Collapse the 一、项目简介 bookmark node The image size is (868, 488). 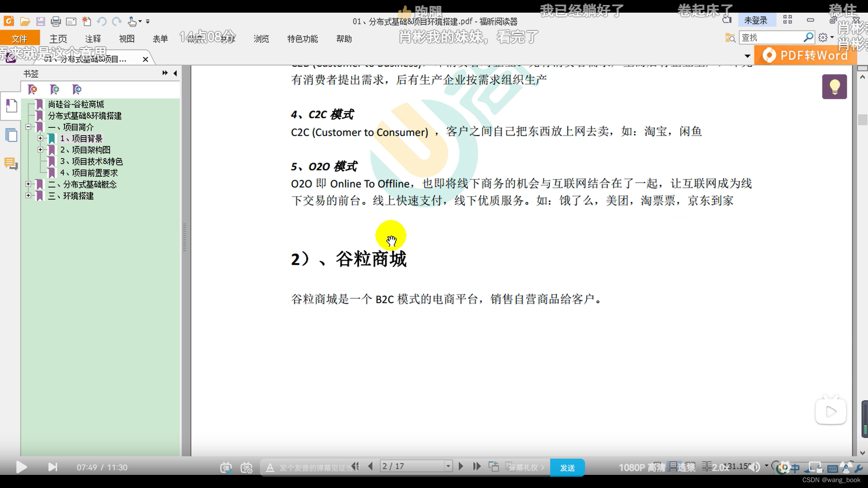tap(28, 127)
